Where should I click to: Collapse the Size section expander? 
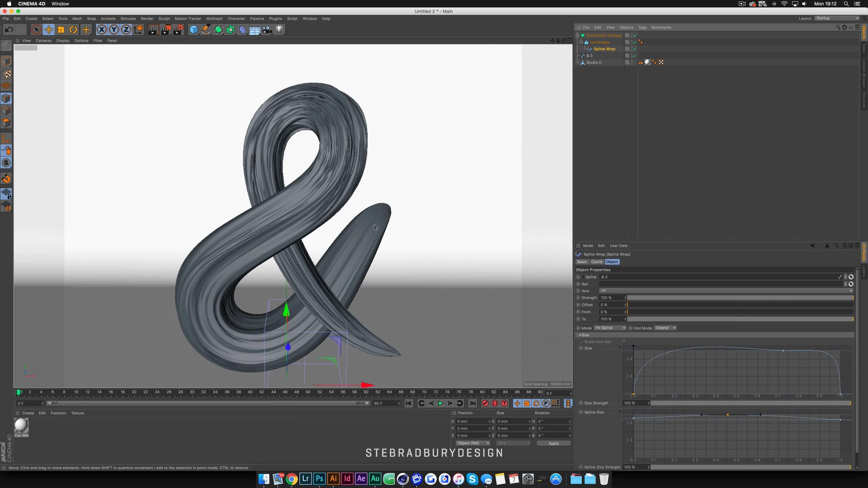coord(580,335)
